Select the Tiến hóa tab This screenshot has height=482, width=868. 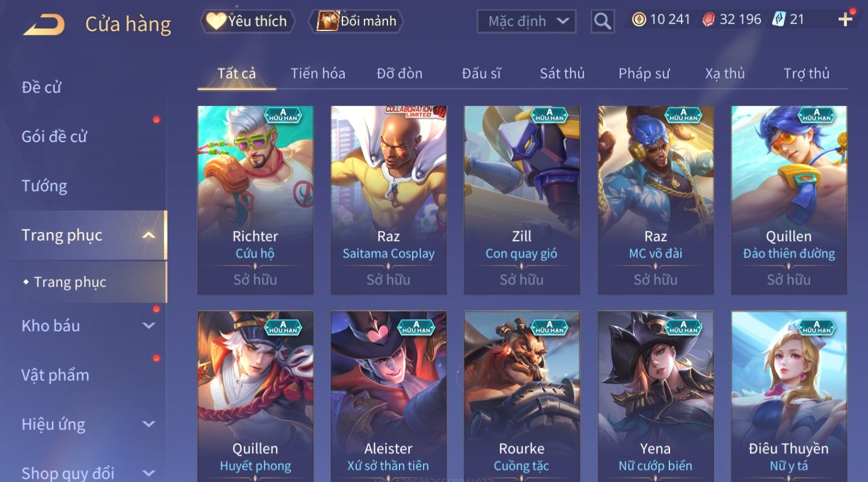318,74
